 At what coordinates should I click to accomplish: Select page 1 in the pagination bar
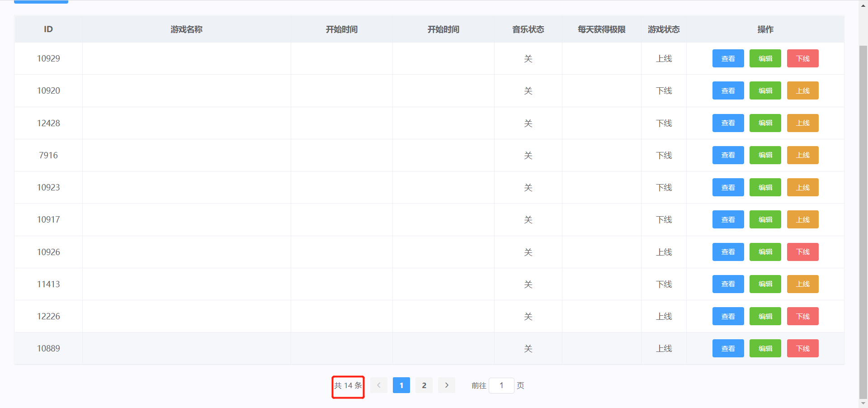(401, 385)
